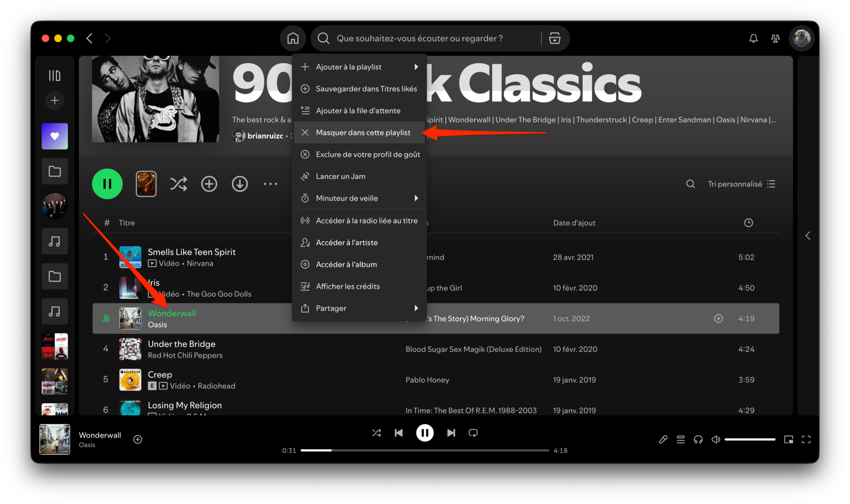Pause playback with the green playlist button

(x=107, y=184)
